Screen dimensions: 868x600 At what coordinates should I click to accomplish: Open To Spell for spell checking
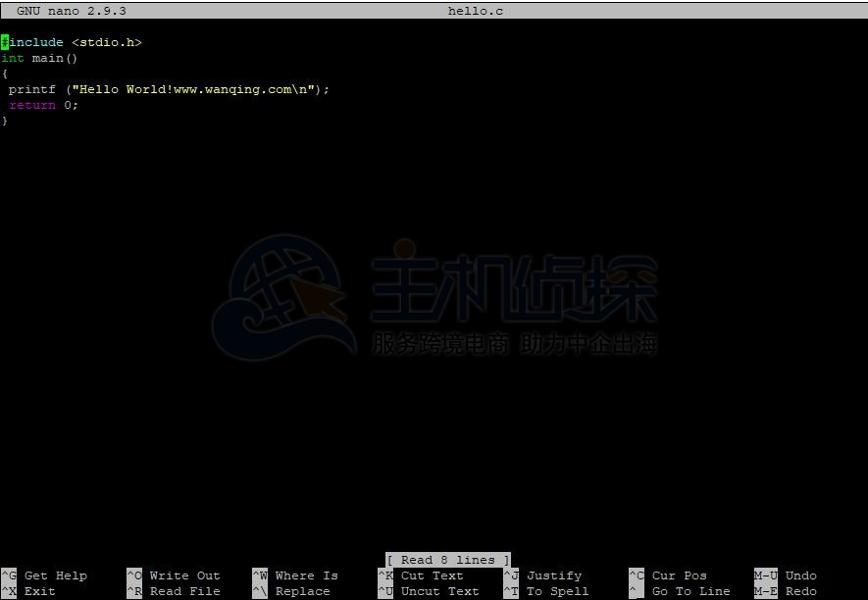click(555, 591)
